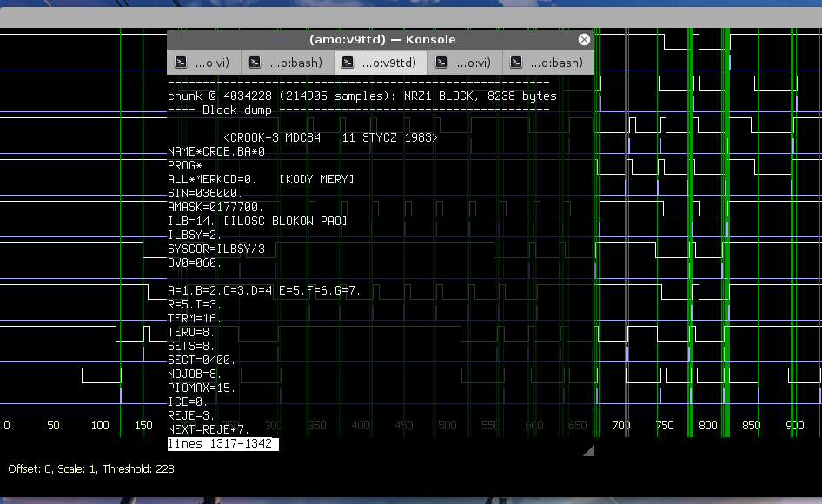Click the terminal icon on the rightmost bash tab
This screenshot has height=504, width=822.
[x=517, y=63]
